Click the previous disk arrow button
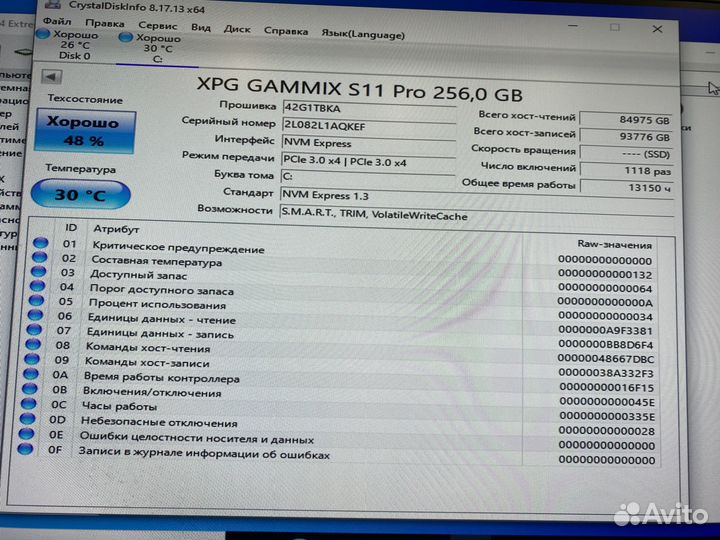 (51, 77)
